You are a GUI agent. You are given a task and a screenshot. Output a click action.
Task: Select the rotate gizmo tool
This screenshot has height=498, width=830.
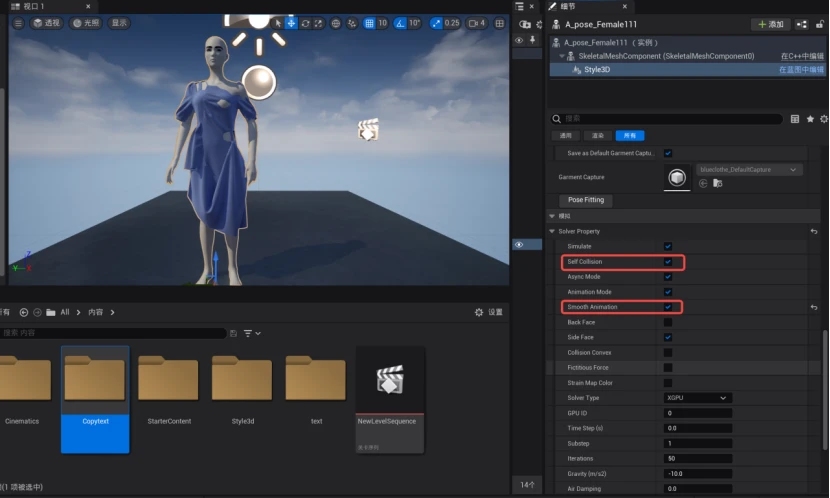[305, 23]
